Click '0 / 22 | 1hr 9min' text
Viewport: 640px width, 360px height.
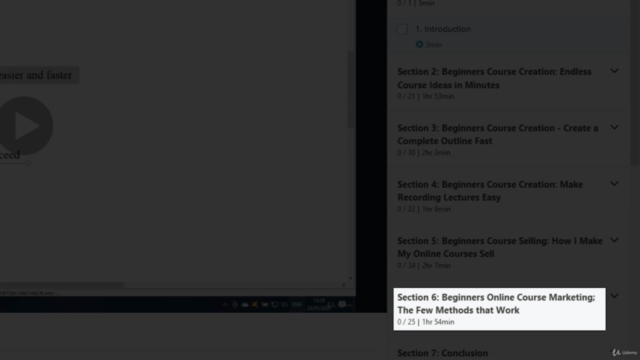click(424, 209)
